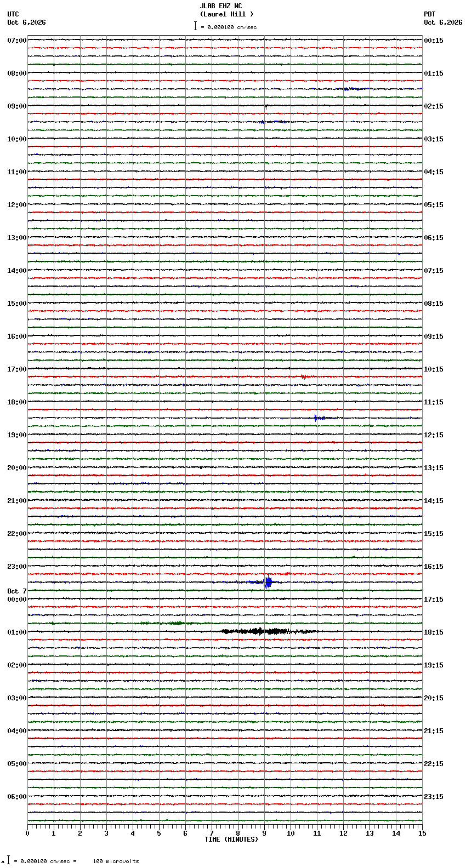Click the 'UTC' label at top left

(x=13, y=14)
